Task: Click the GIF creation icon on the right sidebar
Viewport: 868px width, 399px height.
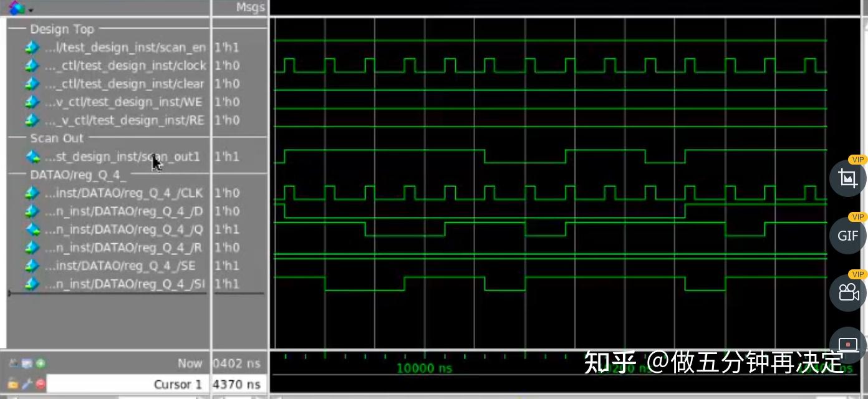Action: (847, 236)
